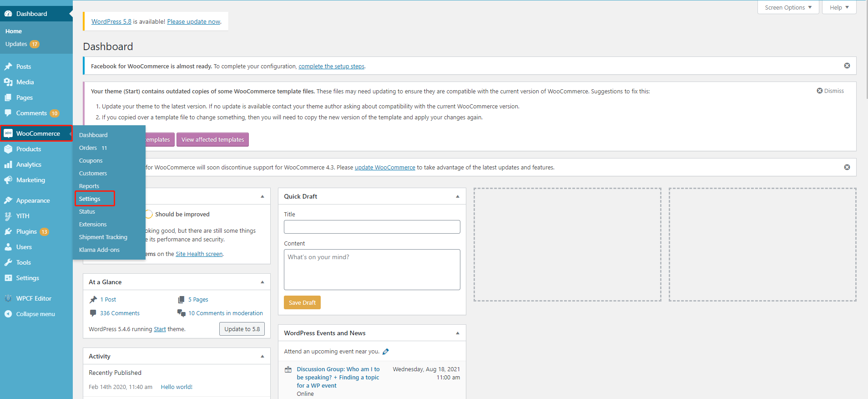This screenshot has width=868, height=399.
Task: Click the pencil icon to edit event location
Action: pyautogui.click(x=386, y=352)
